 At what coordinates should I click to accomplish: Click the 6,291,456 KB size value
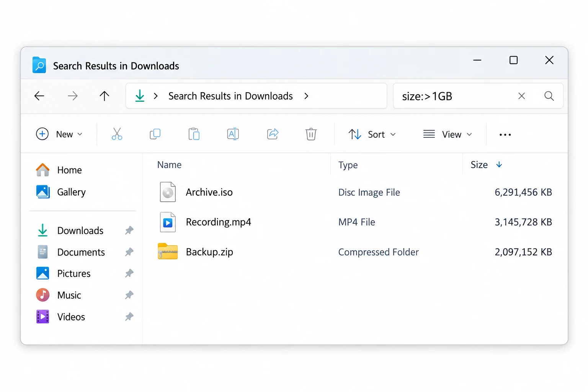click(x=523, y=192)
